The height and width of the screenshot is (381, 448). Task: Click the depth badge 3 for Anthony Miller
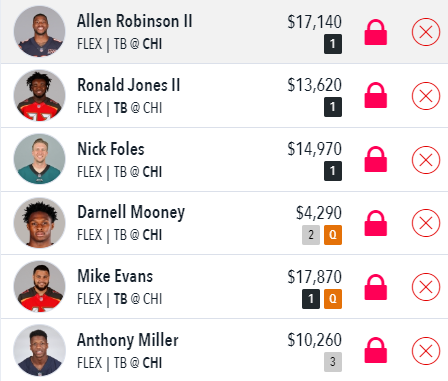(333, 362)
